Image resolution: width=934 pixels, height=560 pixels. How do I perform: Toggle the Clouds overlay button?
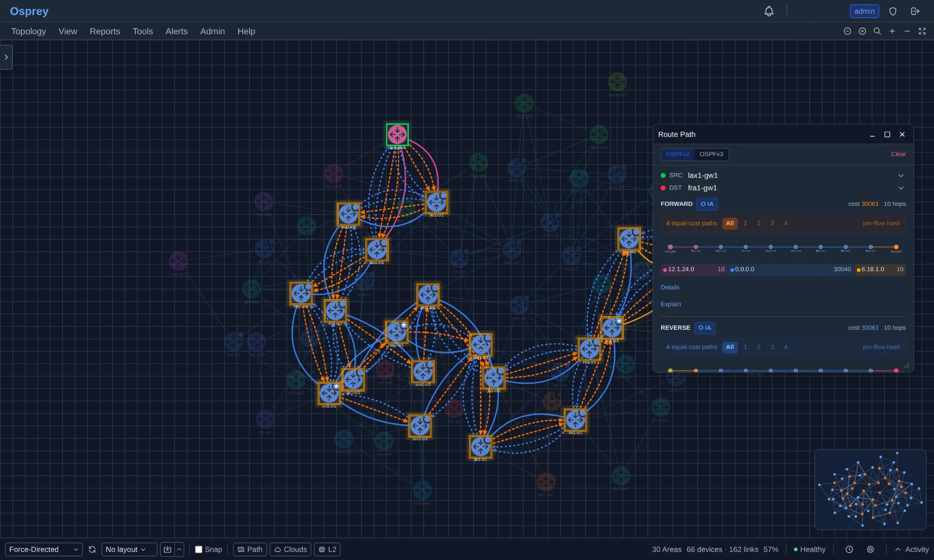291,550
